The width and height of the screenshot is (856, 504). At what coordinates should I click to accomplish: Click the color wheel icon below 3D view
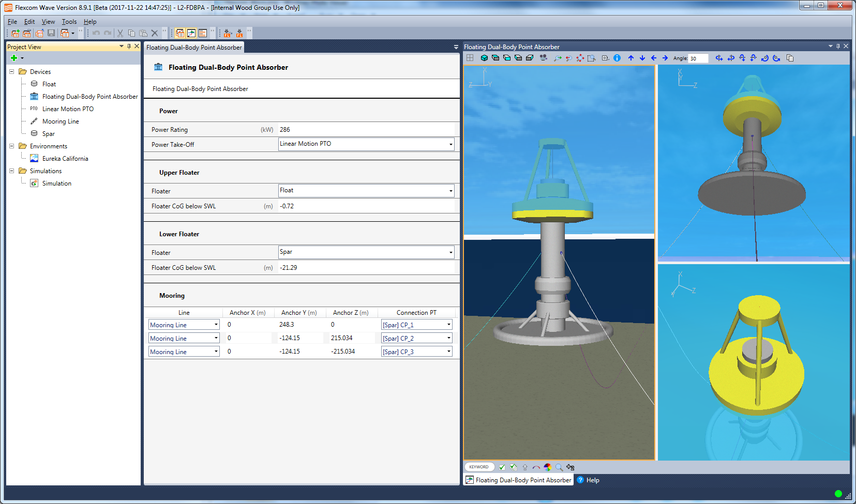click(548, 467)
